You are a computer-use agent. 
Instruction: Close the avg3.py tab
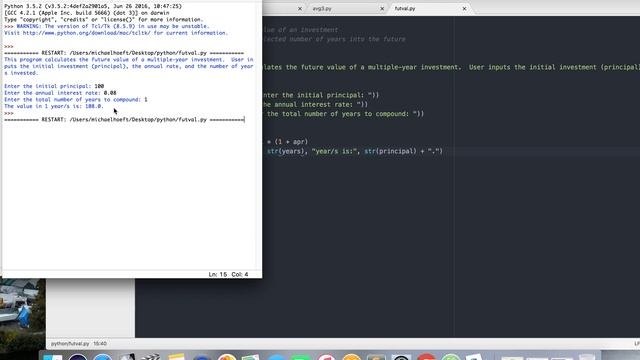click(382, 9)
